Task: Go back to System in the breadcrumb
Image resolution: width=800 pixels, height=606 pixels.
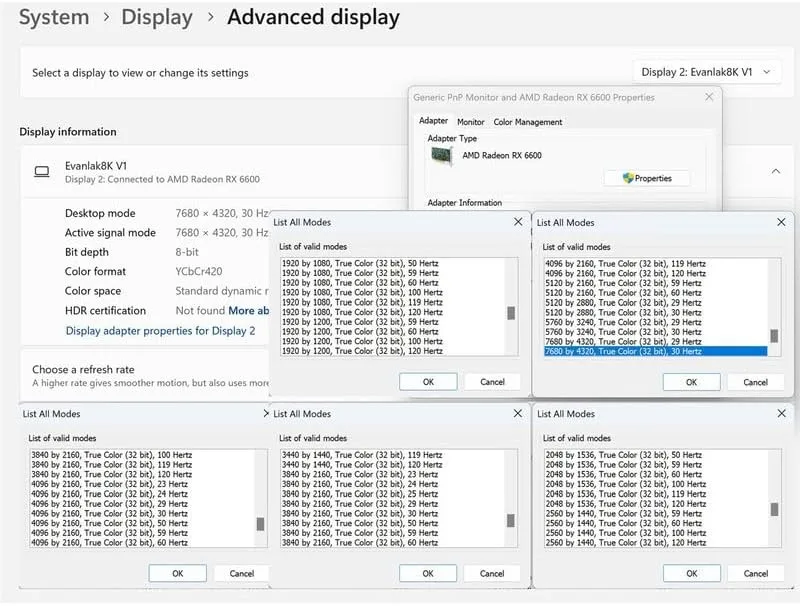Action: pos(54,17)
